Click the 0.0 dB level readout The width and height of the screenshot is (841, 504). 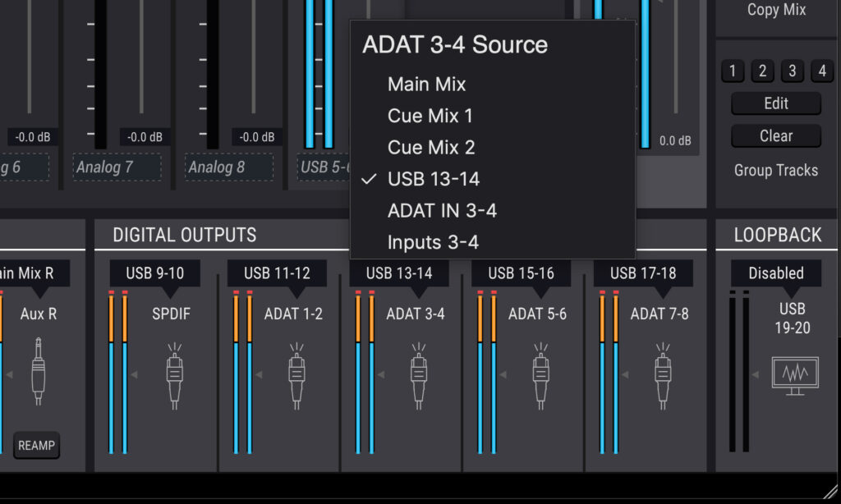point(675,141)
